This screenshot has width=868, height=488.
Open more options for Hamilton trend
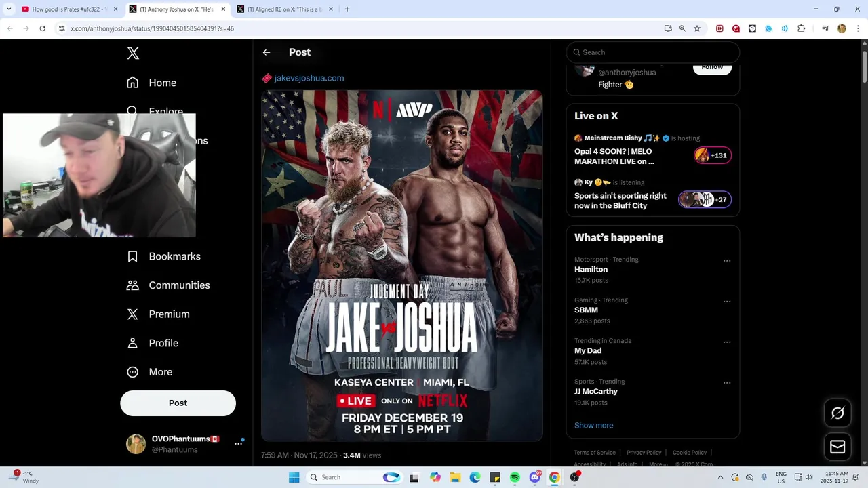[727, 261]
